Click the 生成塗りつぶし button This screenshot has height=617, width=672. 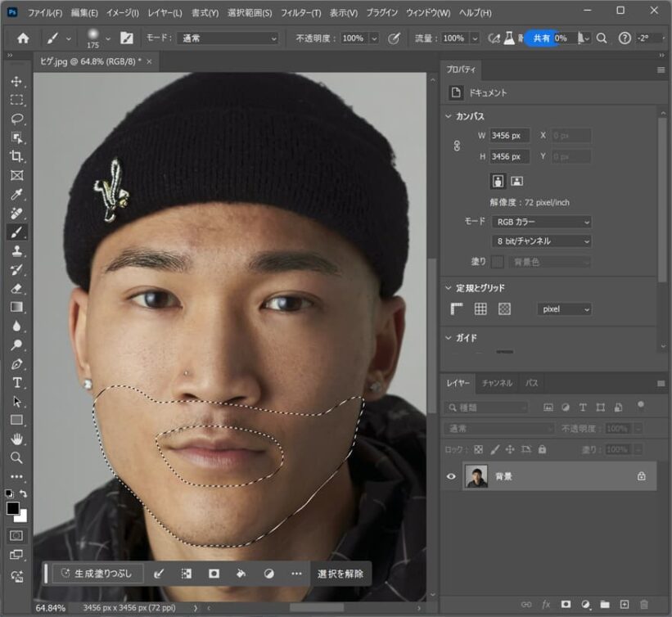[98, 574]
